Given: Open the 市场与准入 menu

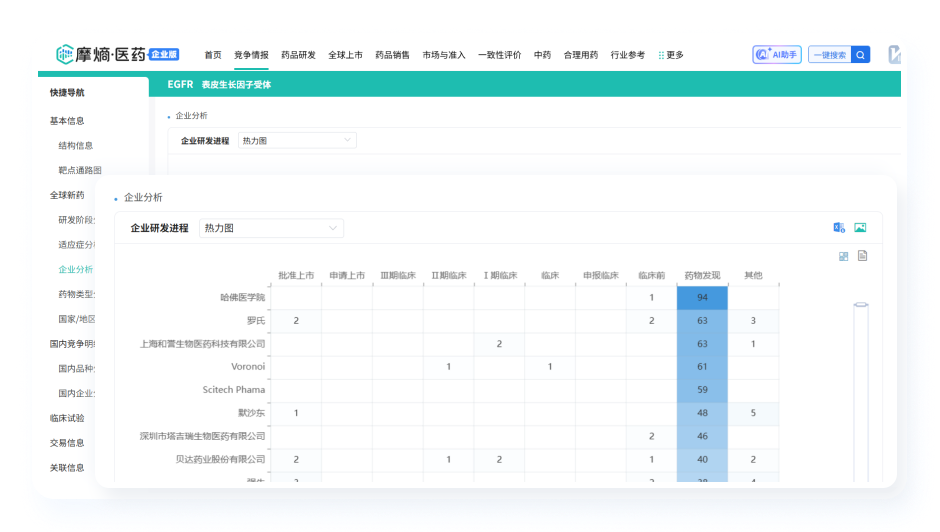Looking at the screenshot, I should 444,55.
